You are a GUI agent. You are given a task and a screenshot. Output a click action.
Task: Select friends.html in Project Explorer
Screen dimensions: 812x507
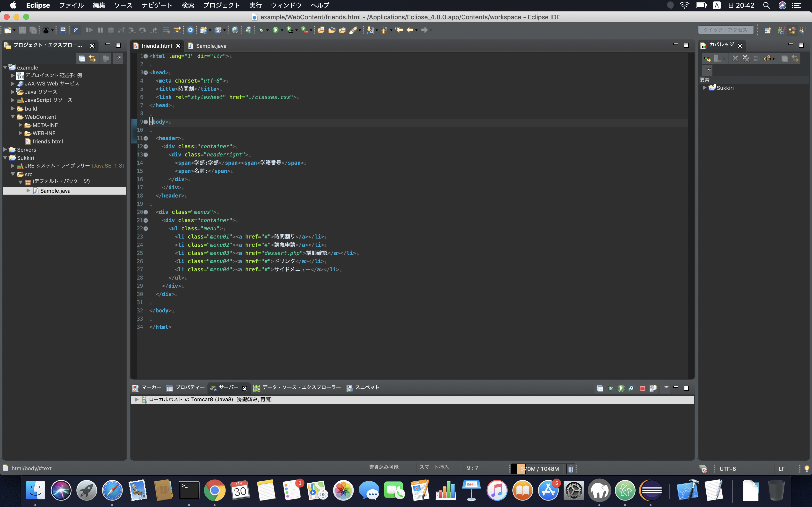[47, 141]
